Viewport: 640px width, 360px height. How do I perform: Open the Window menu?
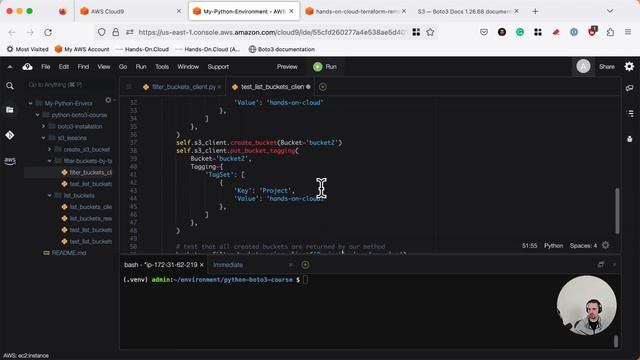point(188,67)
